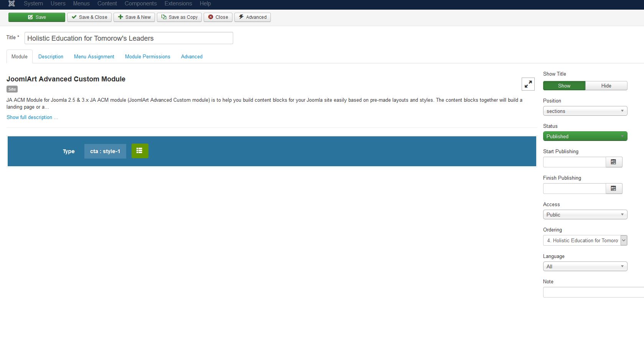Click the green Save button
The width and height of the screenshot is (644, 344).
coord(37,17)
